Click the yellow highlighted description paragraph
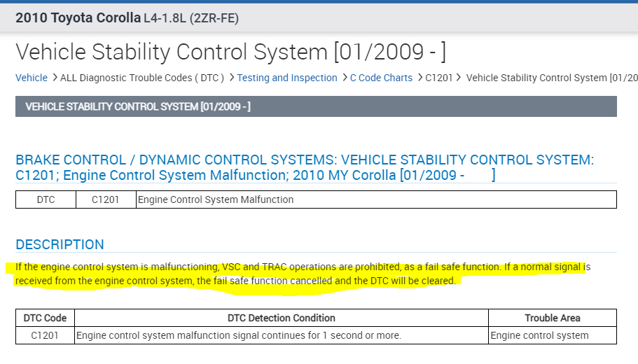Screen dimensions: 638x364 [x=294, y=274]
